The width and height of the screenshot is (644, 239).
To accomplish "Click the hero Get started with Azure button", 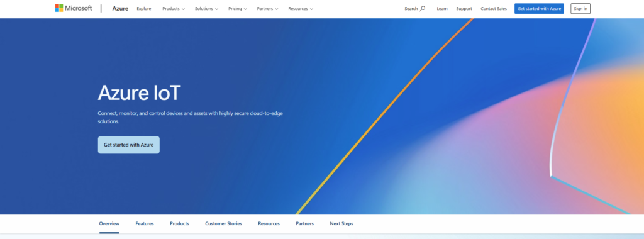I will point(128,145).
